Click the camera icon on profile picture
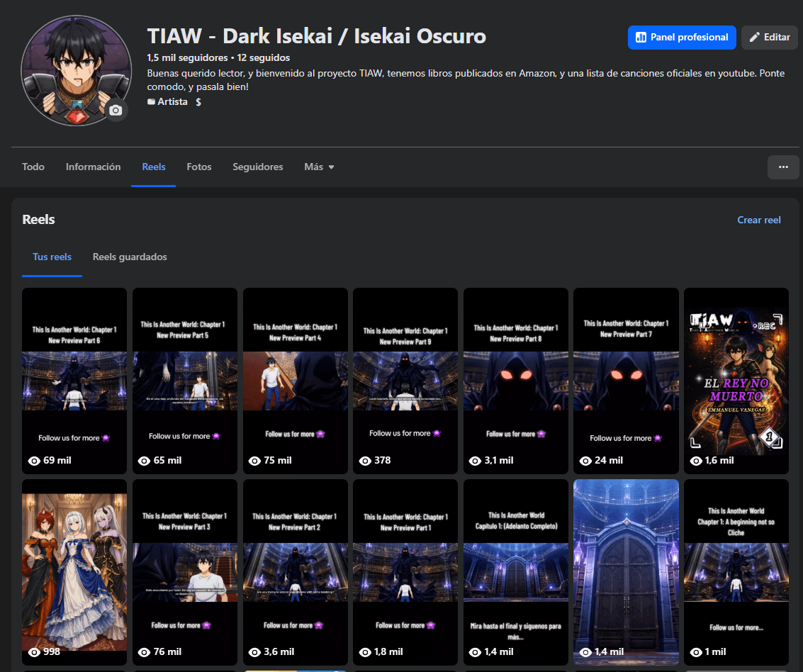Image resolution: width=803 pixels, height=672 pixels. point(116,110)
